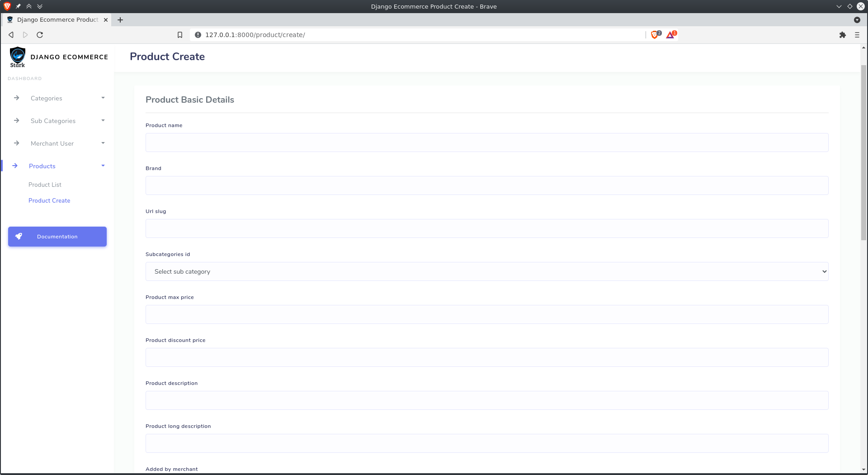Click the Brave Rewards triangle icon
Image resolution: width=868 pixels, height=475 pixels.
click(x=670, y=34)
